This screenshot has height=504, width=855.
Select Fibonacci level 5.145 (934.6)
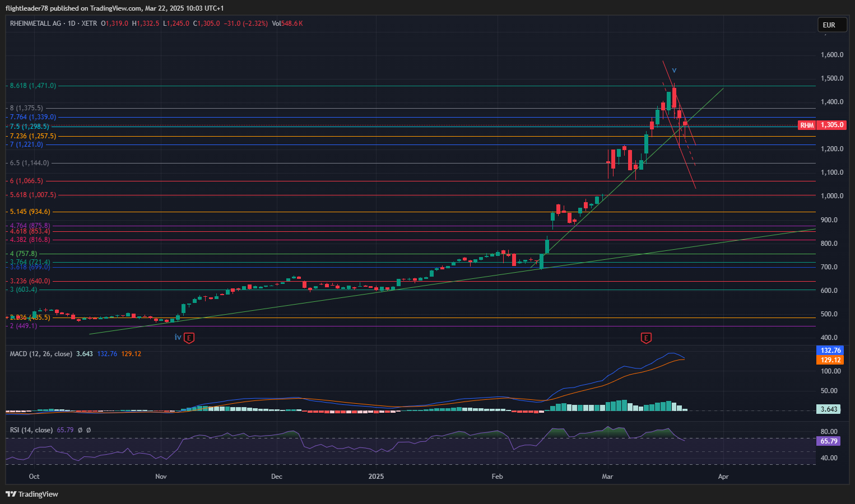click(30, 212)
